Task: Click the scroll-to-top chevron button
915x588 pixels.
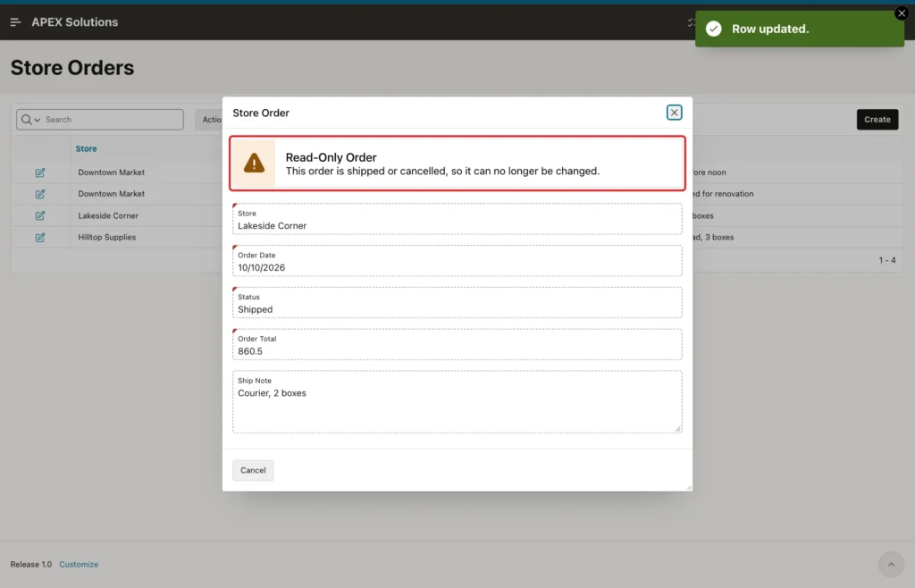Action: click(891, 564)
